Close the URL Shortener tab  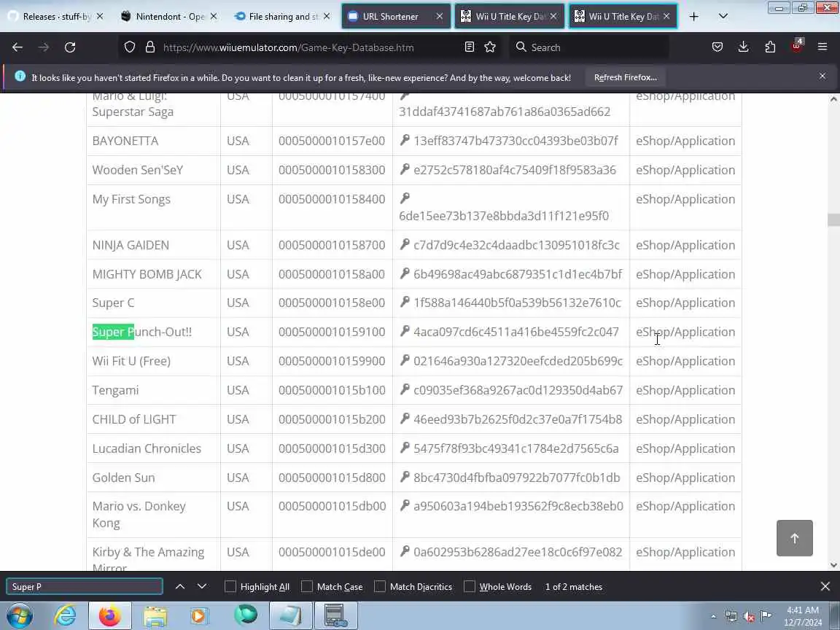(439, 17)
